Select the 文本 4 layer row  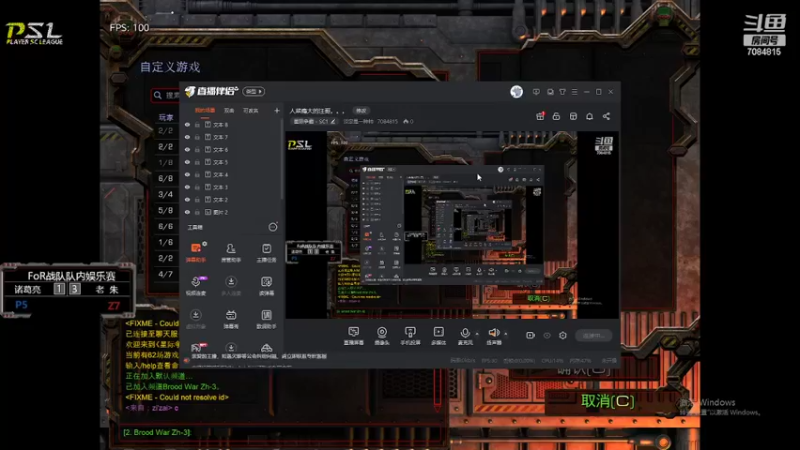(231, 174)
